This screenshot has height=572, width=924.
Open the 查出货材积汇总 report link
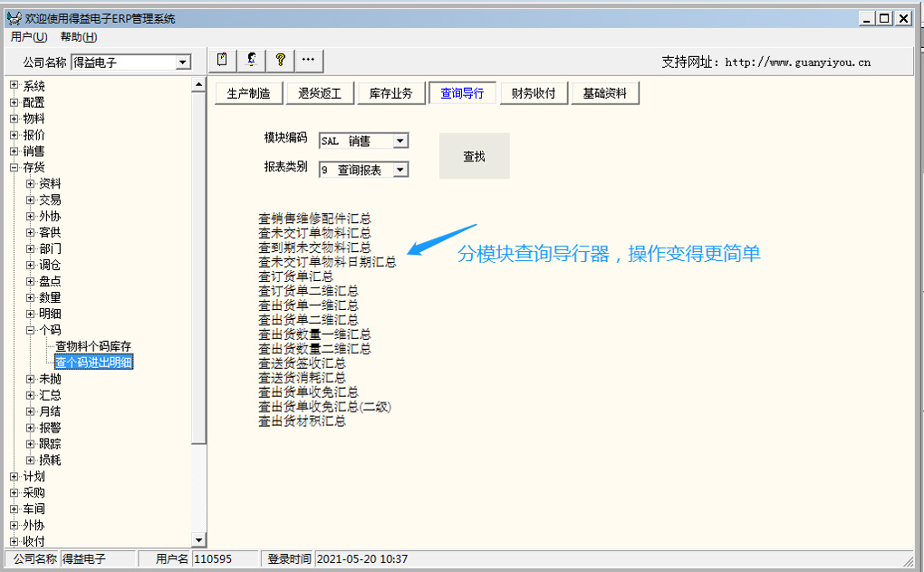(x=302, y=422)
